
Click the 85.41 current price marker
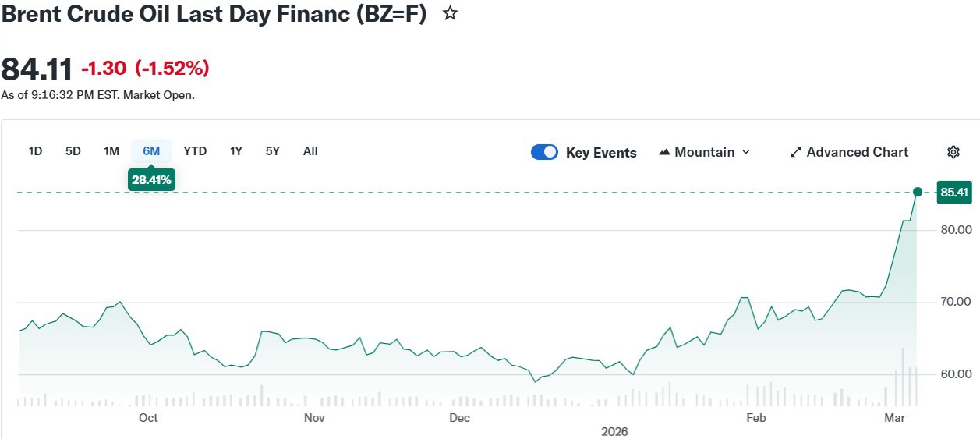point(953,192)
